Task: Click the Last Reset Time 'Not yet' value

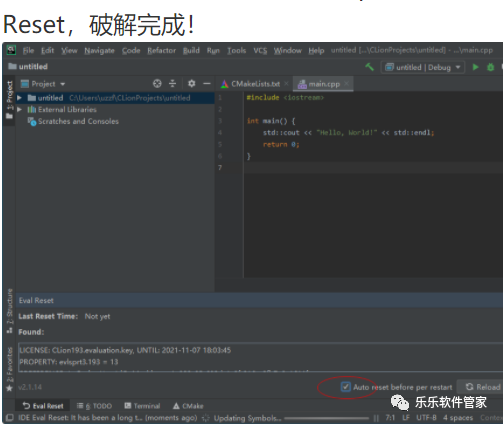Action: pyautogui.click(x=97, y=316)
